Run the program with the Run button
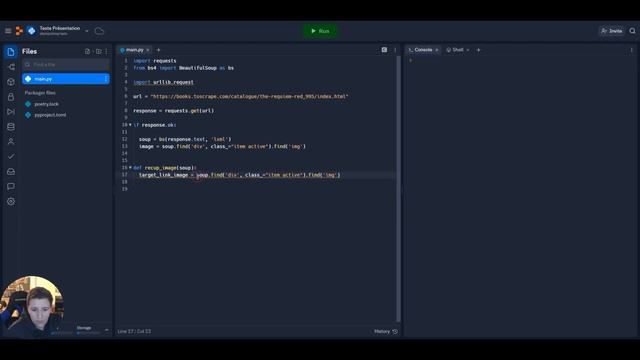Screen dimensions: 640x360 point(320,31)
